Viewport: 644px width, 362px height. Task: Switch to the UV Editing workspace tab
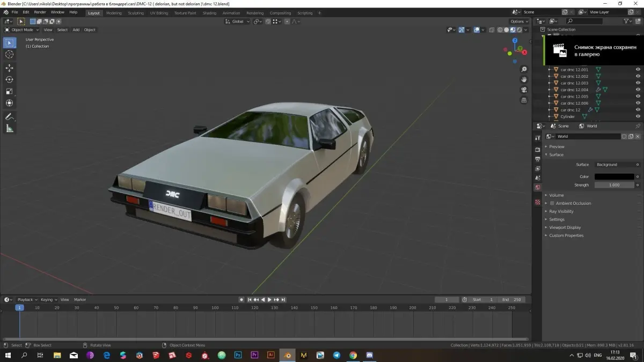pos(159,13)
